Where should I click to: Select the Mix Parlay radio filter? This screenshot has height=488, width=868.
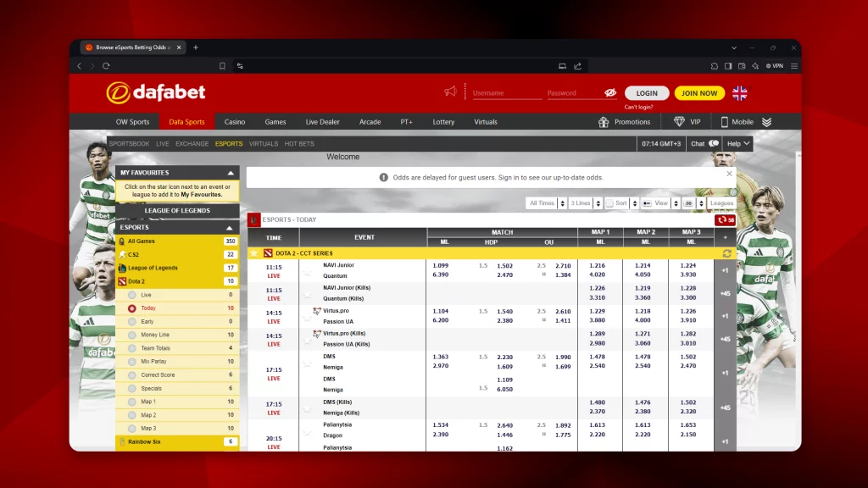point(131,361)
